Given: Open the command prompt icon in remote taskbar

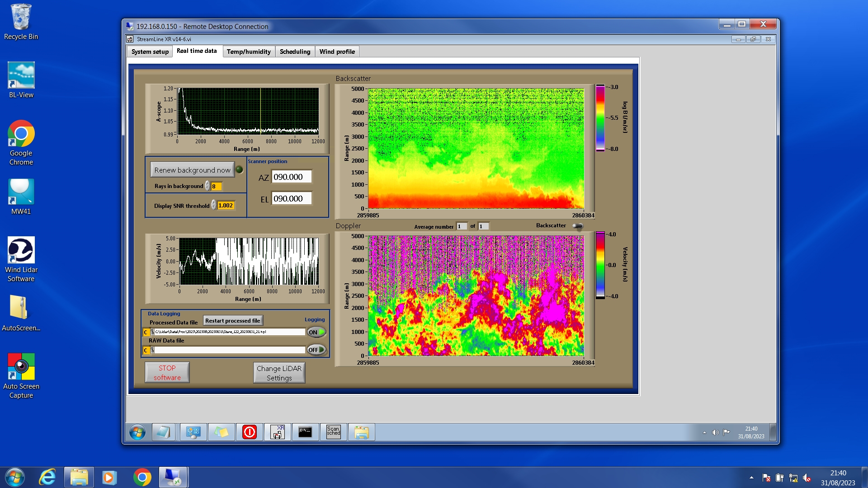Looking at the screenshot, I should pos(305,432).
